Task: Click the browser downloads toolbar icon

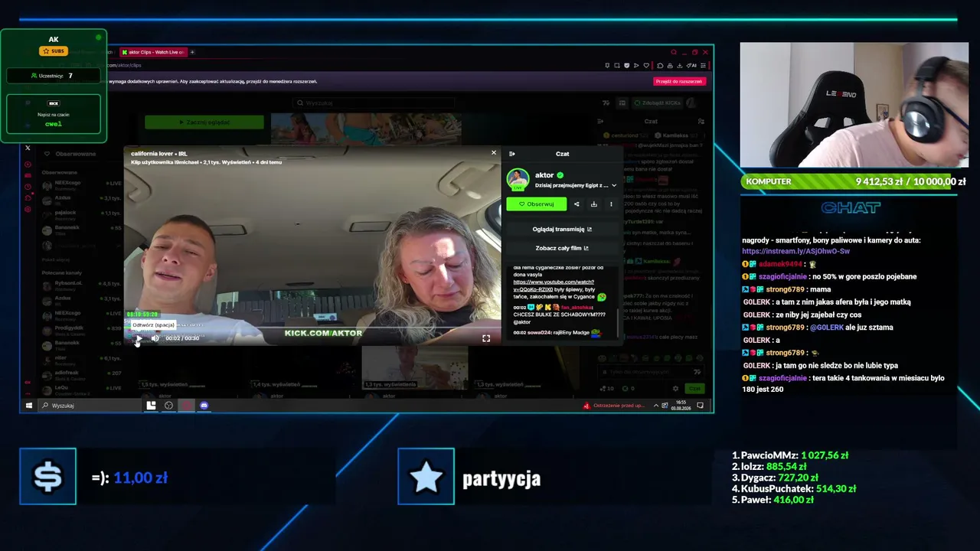Action: tap(679, 66)
